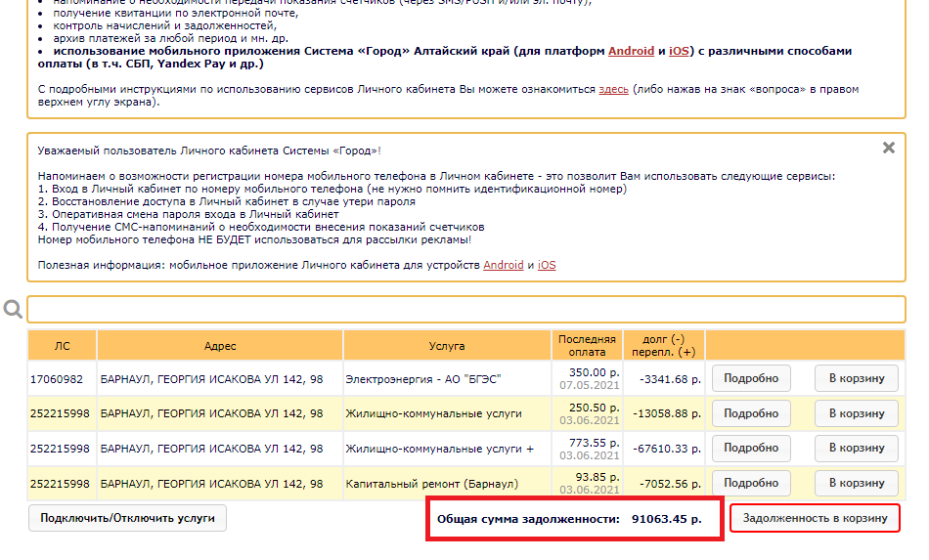Click service 'Жилищно-коммунальные услуги +'
Image resolution: width=929 pixels, height=560 pixels.
pyautogui.click(x=440, y=449)
